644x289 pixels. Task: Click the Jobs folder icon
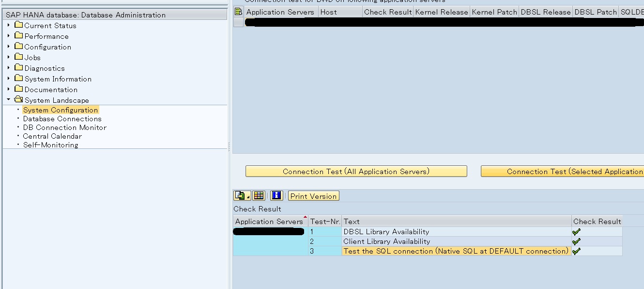[x=19, y=57]
